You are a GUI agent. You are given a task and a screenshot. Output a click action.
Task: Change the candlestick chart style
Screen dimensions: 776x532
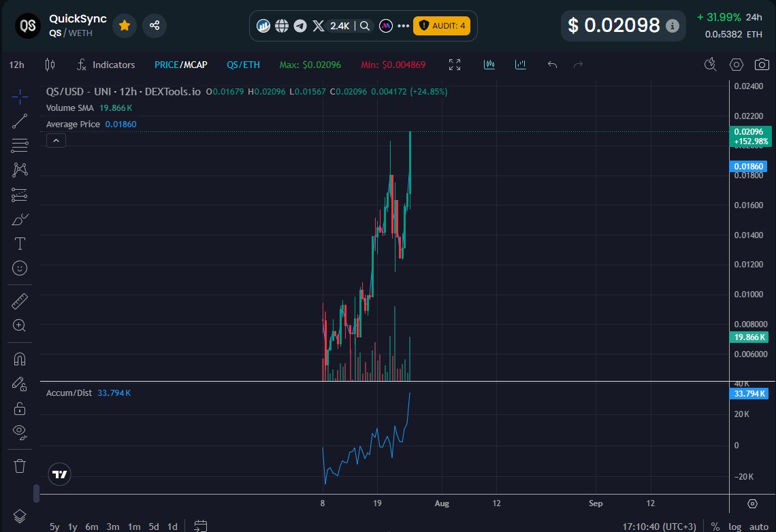coord(50,65)
